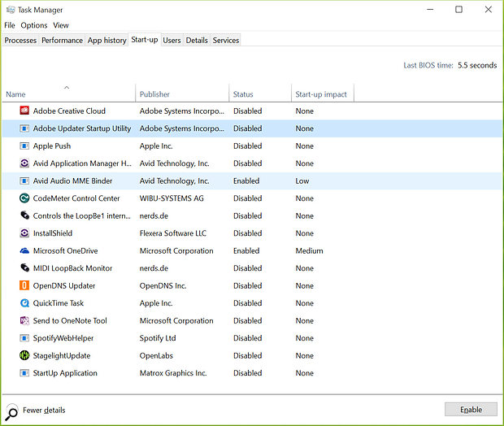Select the InstallShield entry name
The height and width of the screenshot is (426, 504).
pyautogui.click(x=53, y=233)
